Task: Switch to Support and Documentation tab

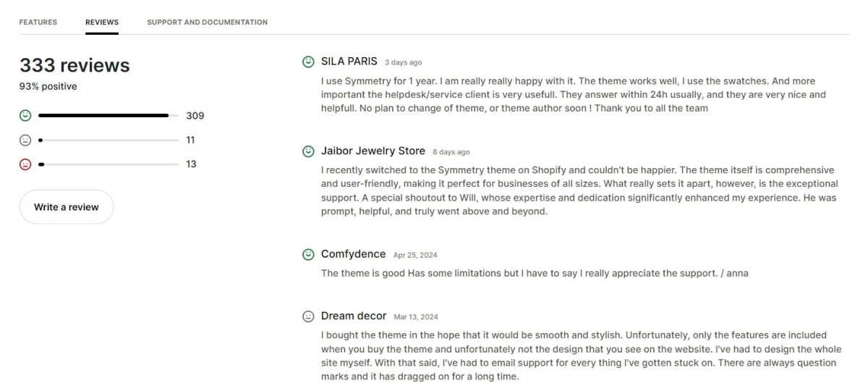Action: 207,22
